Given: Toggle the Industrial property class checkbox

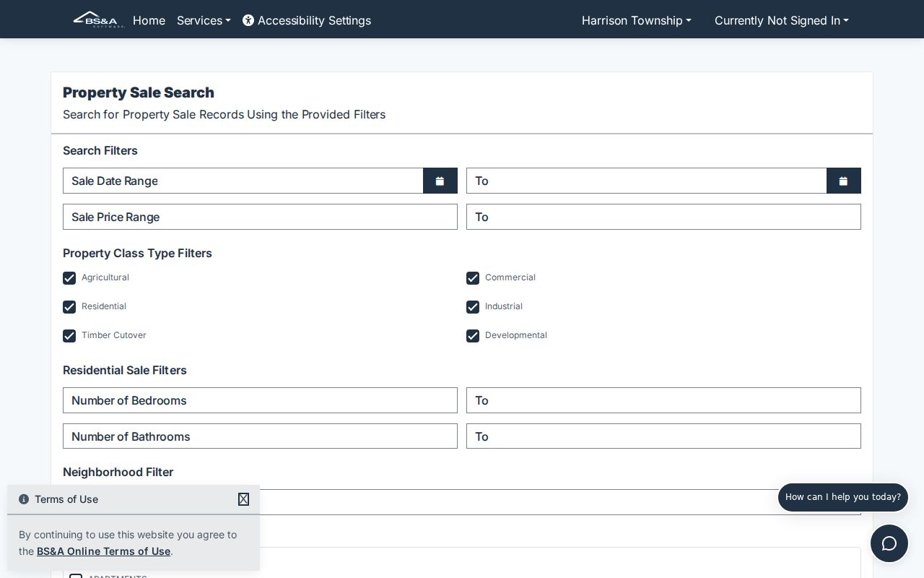Looking at the screenshot, I should [x=473, y=307].
